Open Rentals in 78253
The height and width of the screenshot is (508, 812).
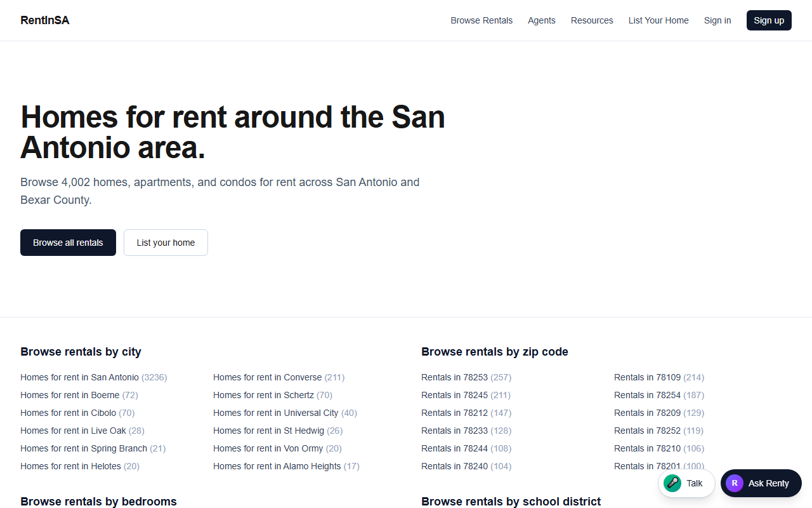click(466, 377)
